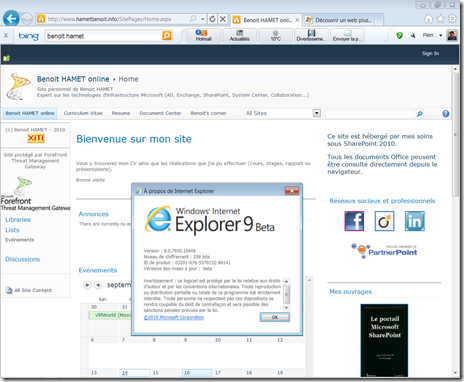This screenshot has width=464, height=382.
Task: Open the Facebook social icon
Action: (x=354, y=221)
